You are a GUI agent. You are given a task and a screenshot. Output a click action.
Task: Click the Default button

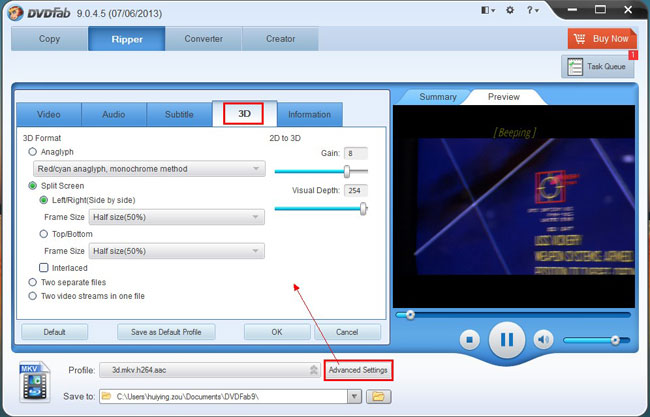click(x=55, y=332)
